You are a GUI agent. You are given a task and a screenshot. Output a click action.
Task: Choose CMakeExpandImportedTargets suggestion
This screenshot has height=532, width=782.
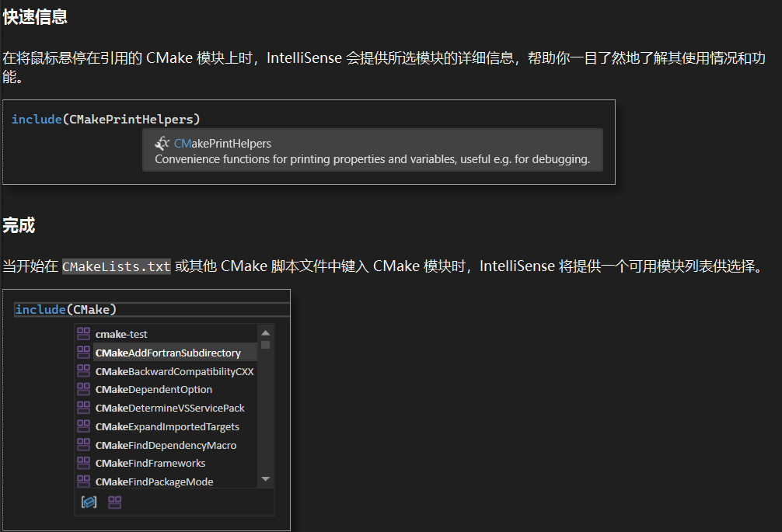(x=166, y=426)
